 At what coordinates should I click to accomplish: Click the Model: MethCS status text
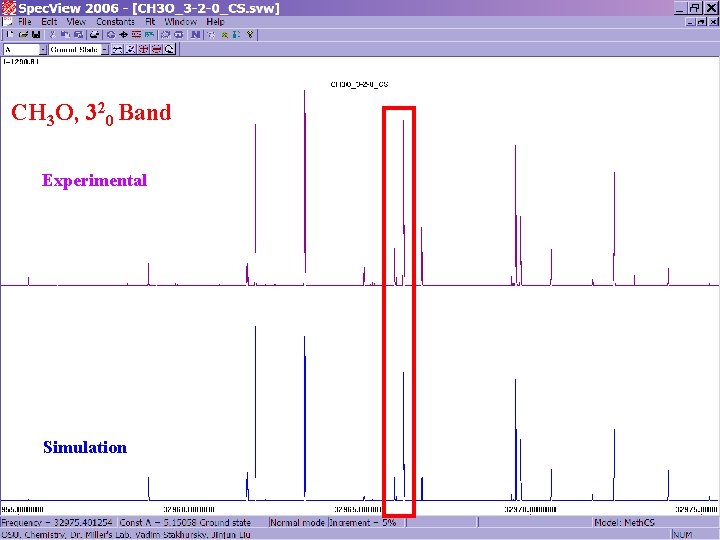click(x=624, y=523)
